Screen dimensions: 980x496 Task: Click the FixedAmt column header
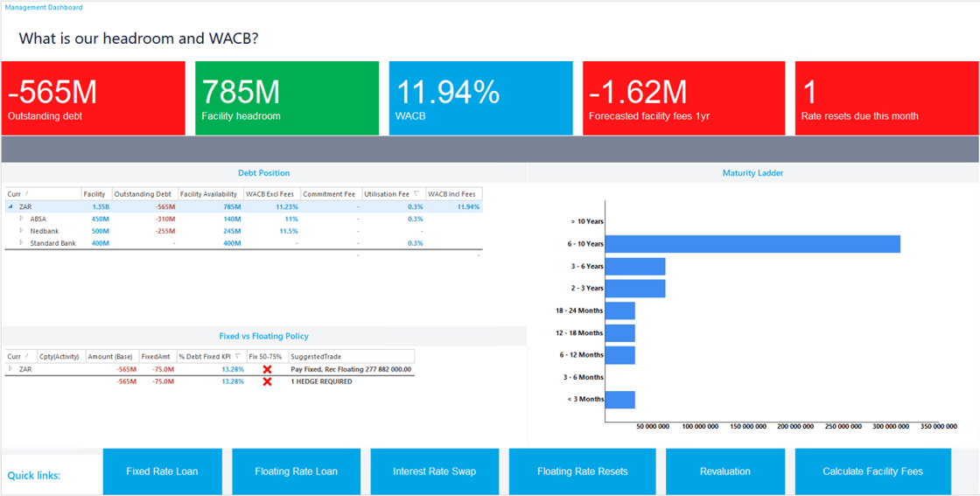pyautogui.click(x=157, y=356)
